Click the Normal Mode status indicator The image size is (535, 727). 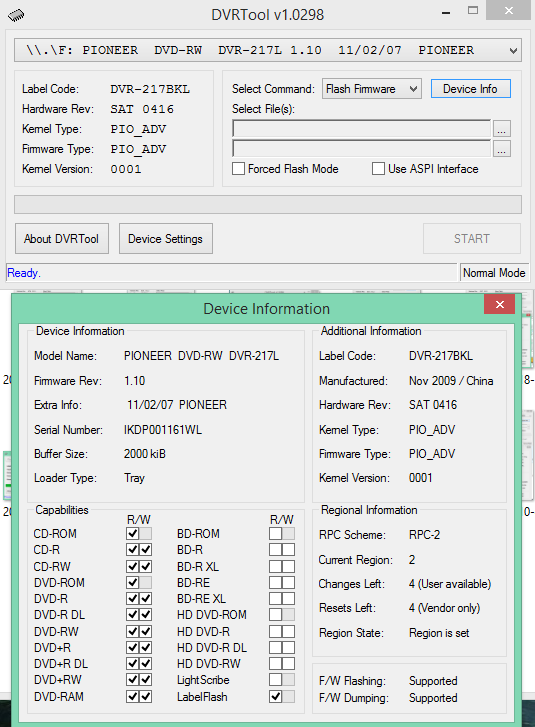494,273
